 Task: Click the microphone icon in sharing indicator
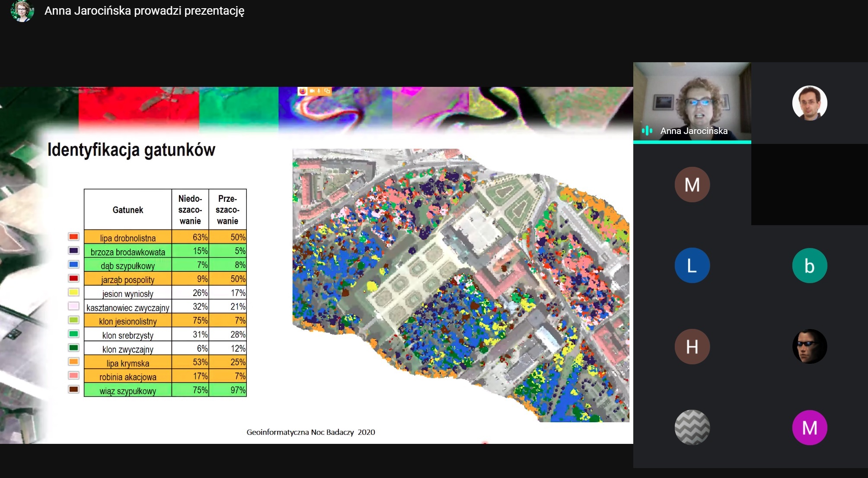click(319, 91)
